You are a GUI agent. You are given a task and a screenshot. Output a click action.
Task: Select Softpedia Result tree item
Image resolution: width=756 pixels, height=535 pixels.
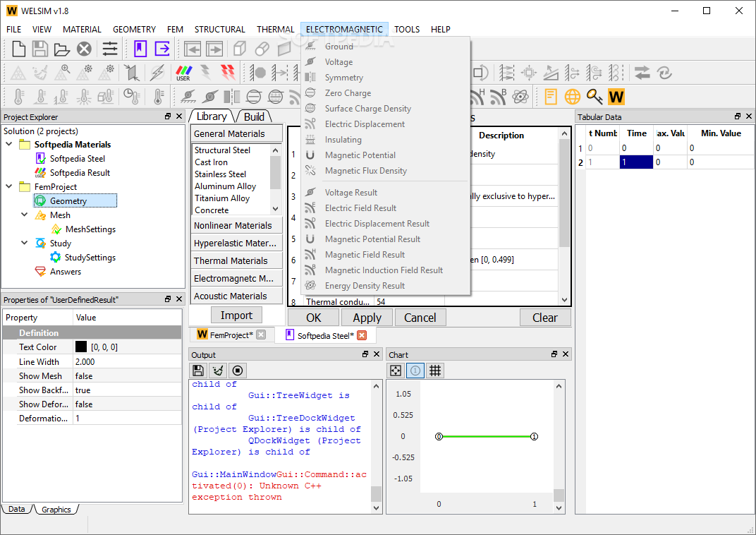80,173
